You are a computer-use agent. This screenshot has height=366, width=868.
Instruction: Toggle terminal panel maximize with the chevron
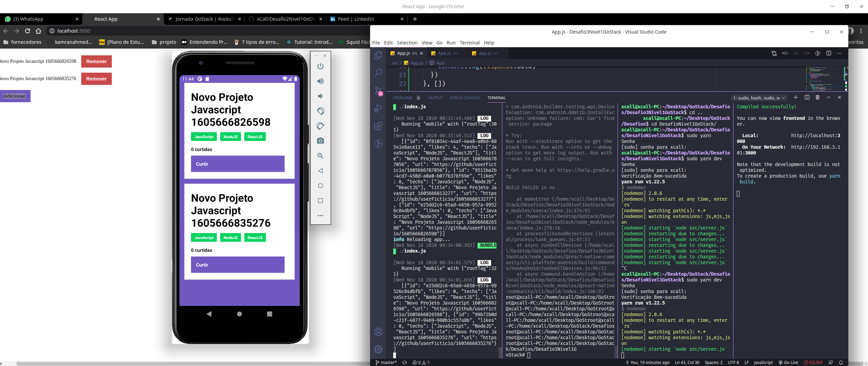pos(829,97)
